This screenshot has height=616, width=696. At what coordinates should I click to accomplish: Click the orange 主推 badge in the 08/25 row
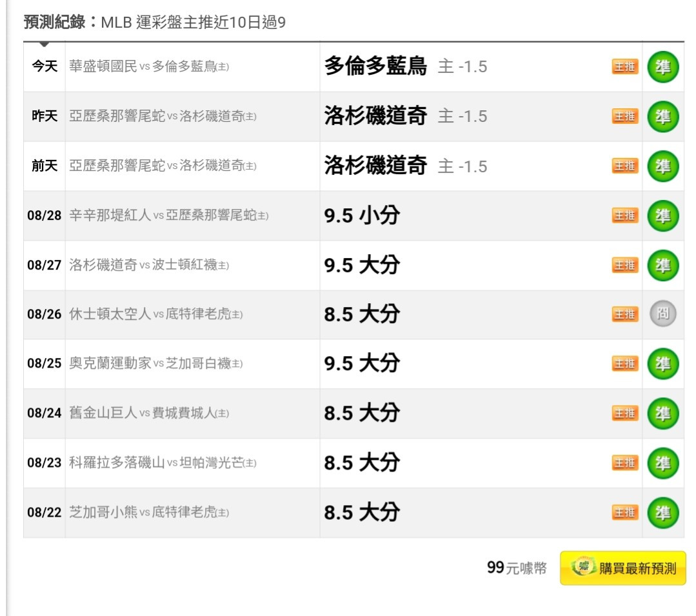[x=625, y=364]
